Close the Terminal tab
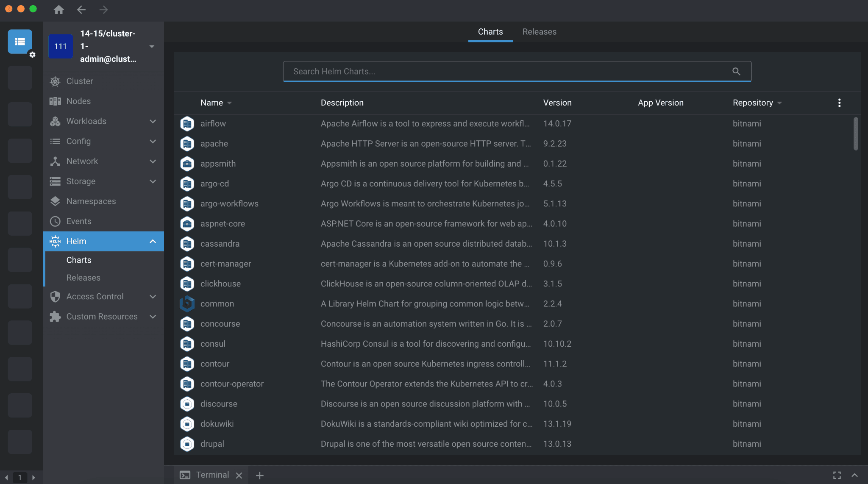The width and height of the screenshot is (868, 484). tap(239, 475)
